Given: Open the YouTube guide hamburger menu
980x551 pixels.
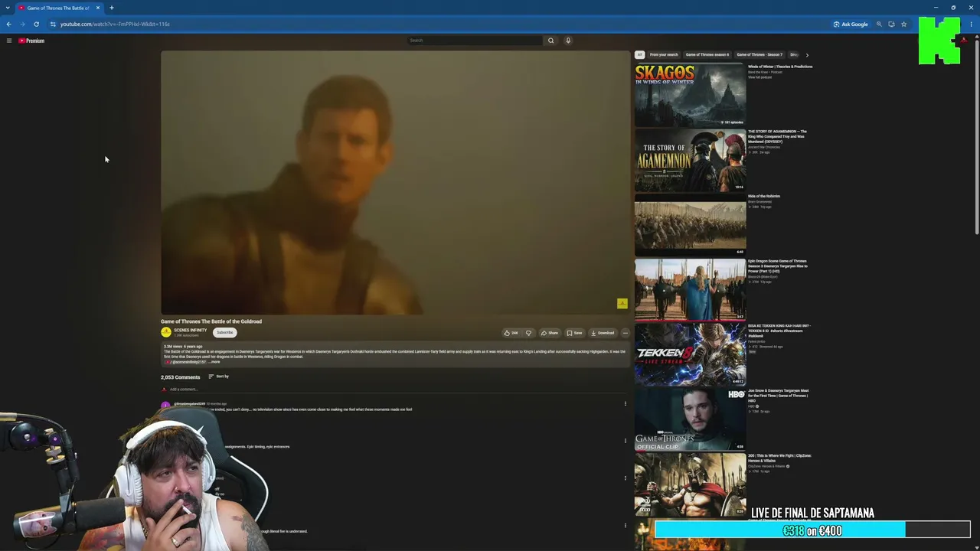Looking at the screenshot, I should [x=9, y=41].
